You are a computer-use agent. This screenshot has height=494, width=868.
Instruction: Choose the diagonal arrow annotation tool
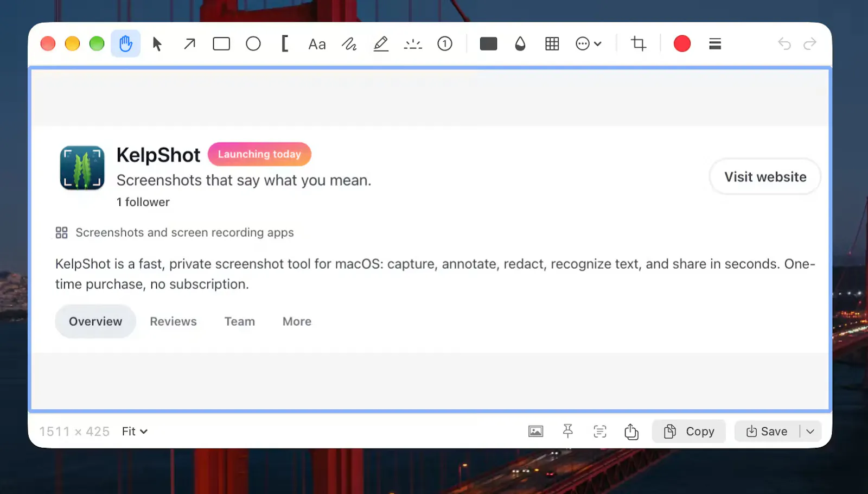point(189,43)
